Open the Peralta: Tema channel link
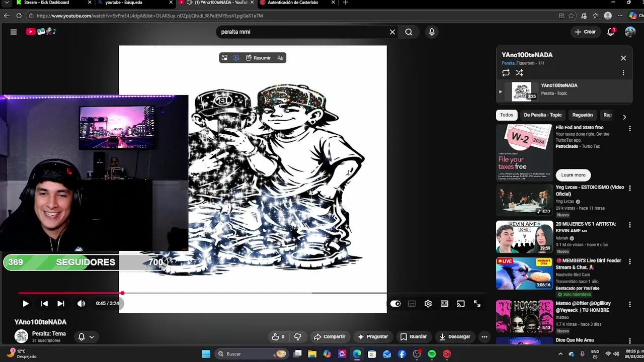 point(49,334)
